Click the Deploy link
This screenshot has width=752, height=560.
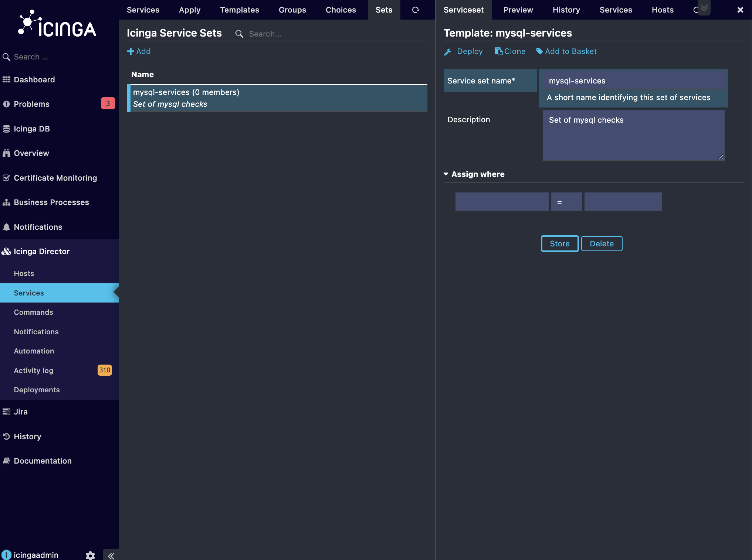[x=470, y=51]
